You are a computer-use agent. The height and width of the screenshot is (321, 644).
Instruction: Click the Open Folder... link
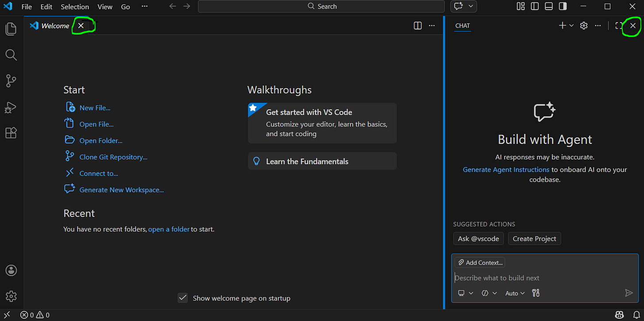(x=101, y=141)
